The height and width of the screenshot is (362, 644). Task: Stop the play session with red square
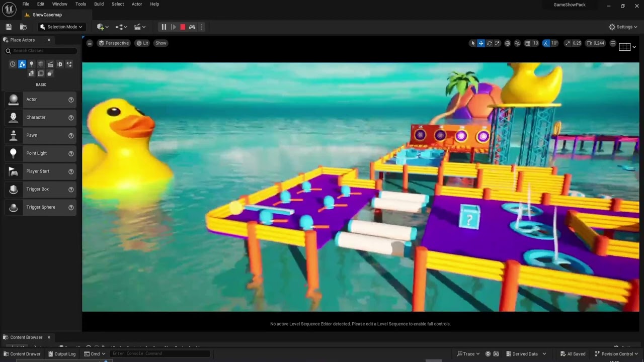pyautogui.click(x=183, y=27)
